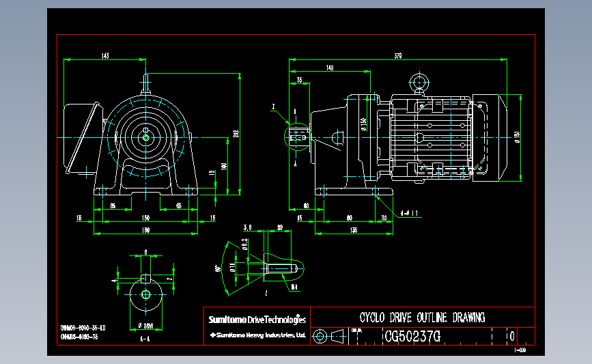The height and width of the screenshot is (364, 592).
Task: Select the 'Ø 20h6' shaft diameter dimension
Action: [x=145, y=326]
